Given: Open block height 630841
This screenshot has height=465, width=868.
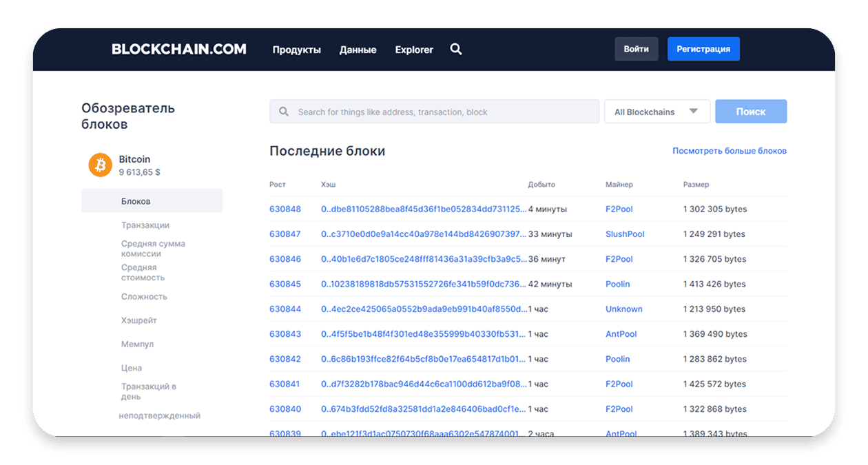Looking at the screenshot, I should 285,384.
